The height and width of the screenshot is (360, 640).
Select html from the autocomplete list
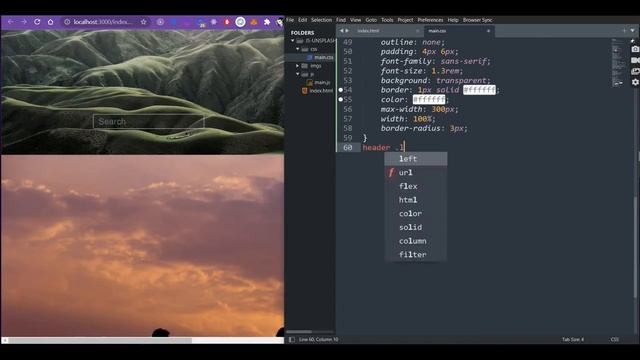pos(416,200)
